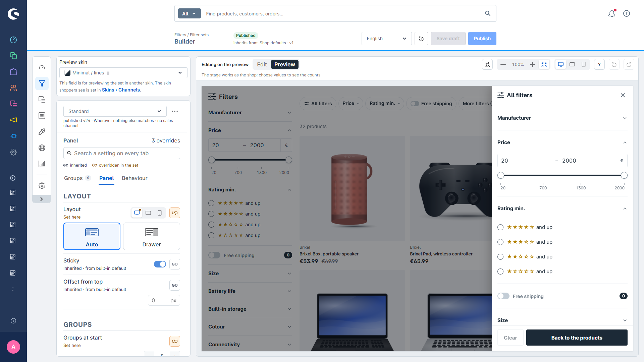Switch stage to mobile viewport icon
Screen dimensions: 644x362
tap(584, 64)
